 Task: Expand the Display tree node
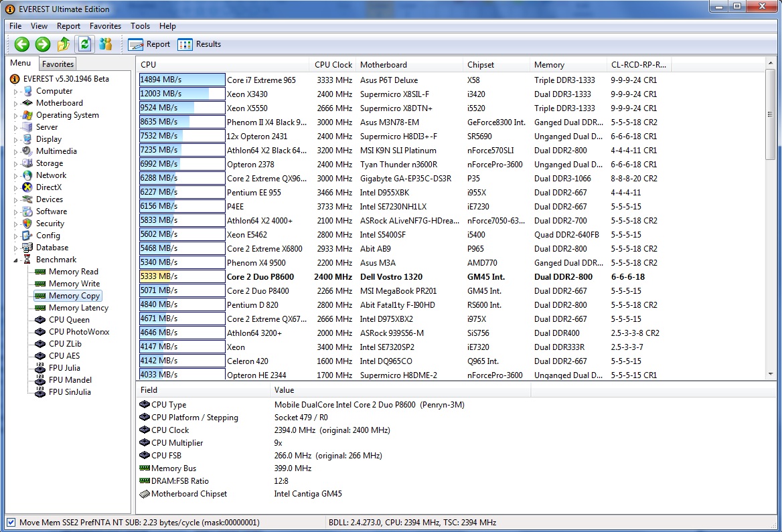(15, 140)
